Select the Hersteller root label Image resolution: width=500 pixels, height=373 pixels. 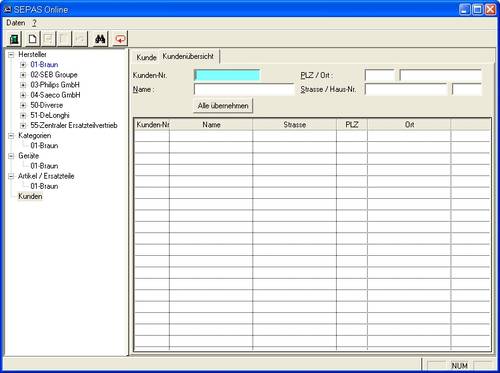tap(32, 54)
